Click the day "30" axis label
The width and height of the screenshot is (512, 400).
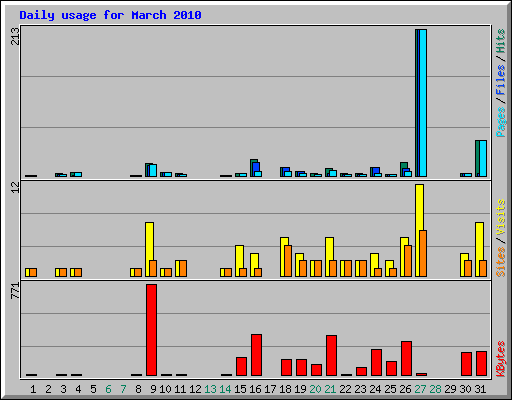(465, 389)
